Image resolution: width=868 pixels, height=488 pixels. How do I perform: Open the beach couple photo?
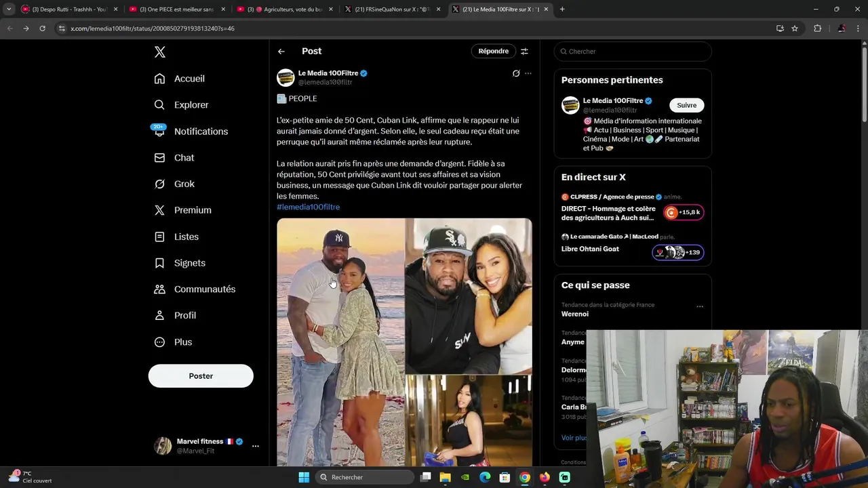[340, 342]
